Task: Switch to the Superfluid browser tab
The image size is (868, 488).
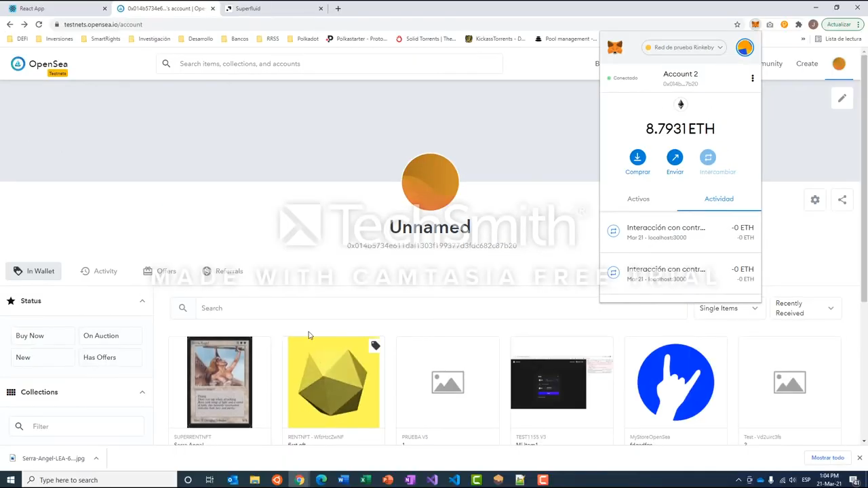Action: pos(273,8)
